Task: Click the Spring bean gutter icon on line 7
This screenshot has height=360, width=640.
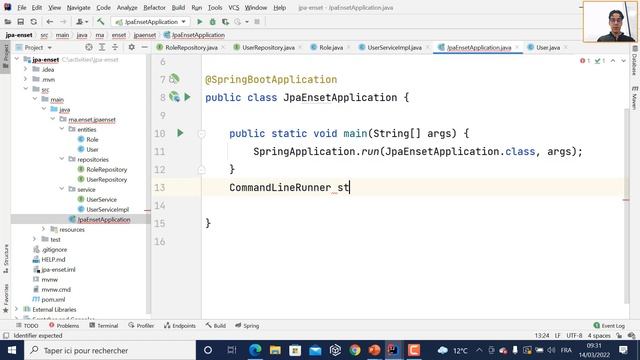Action: point(175,78)
